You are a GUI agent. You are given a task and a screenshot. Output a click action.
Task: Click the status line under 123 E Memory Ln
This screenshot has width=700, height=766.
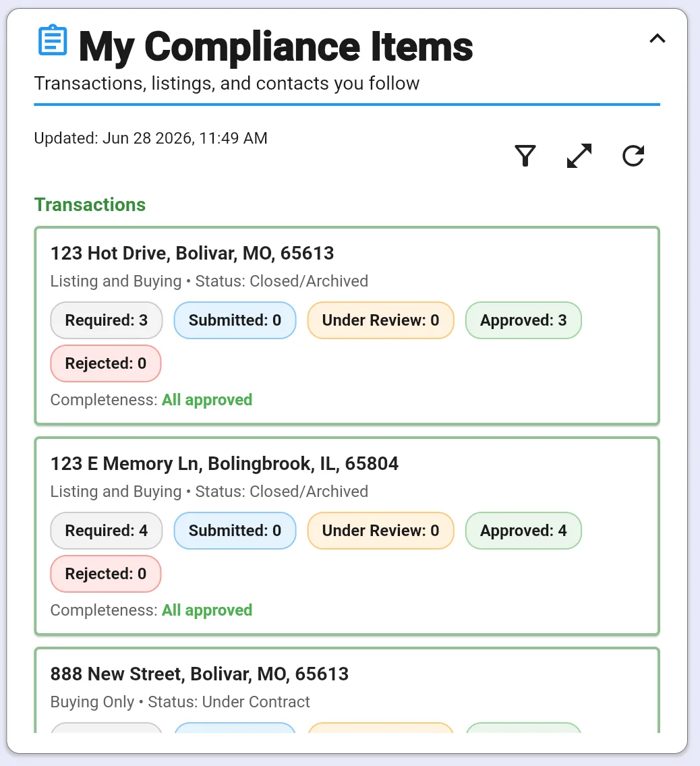click(209, 492)
